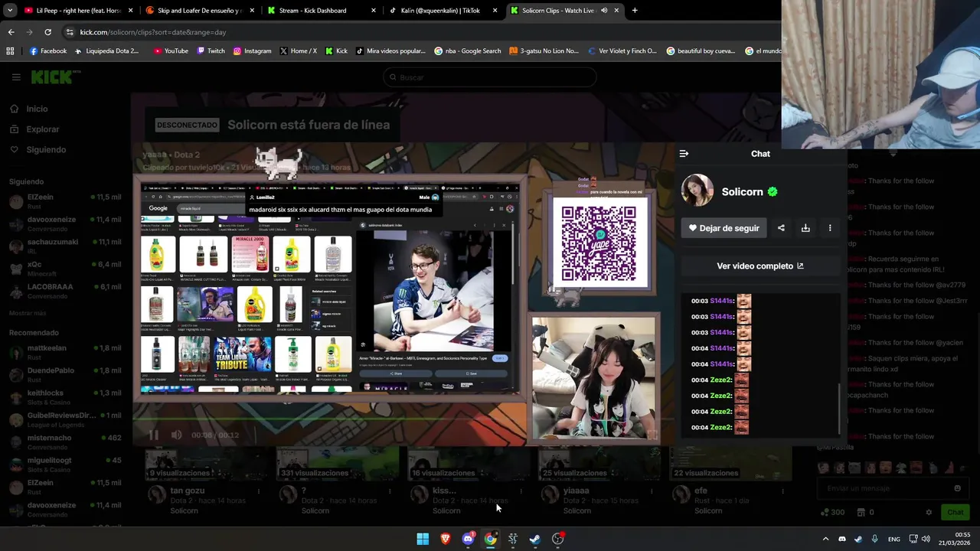980x551 pixels.
Task: Open chat settings gear
Action: 929,512
